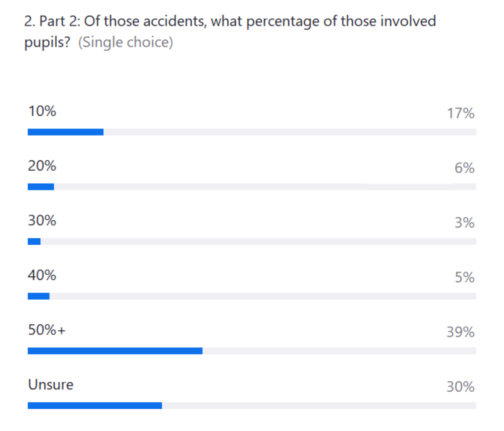Click the blue result bar for 50%+

pyautogui.click(x=115, y=351)
